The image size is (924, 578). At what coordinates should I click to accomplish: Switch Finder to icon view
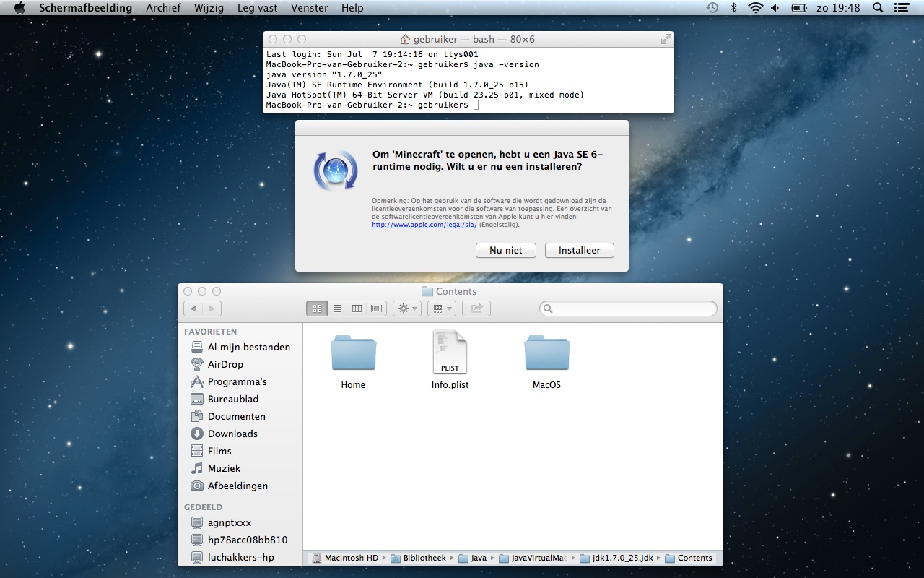tap(317, 309)
